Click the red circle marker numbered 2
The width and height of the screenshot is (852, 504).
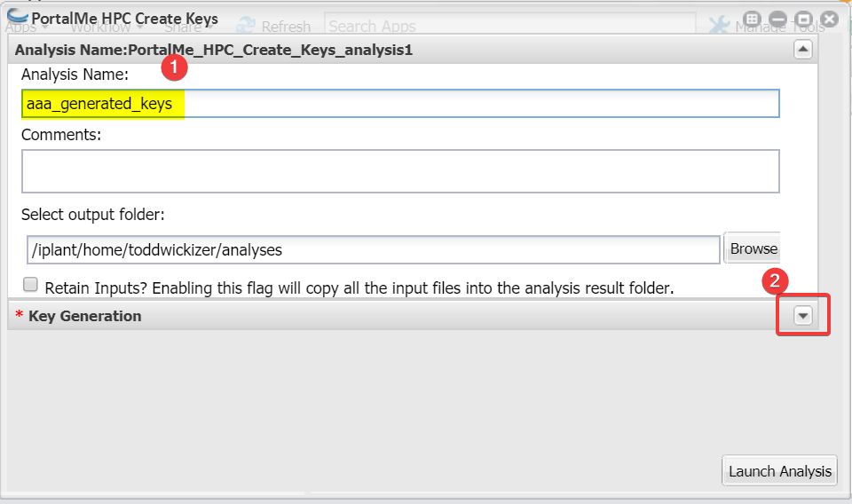pyautogui.click(x=775, y=280)
